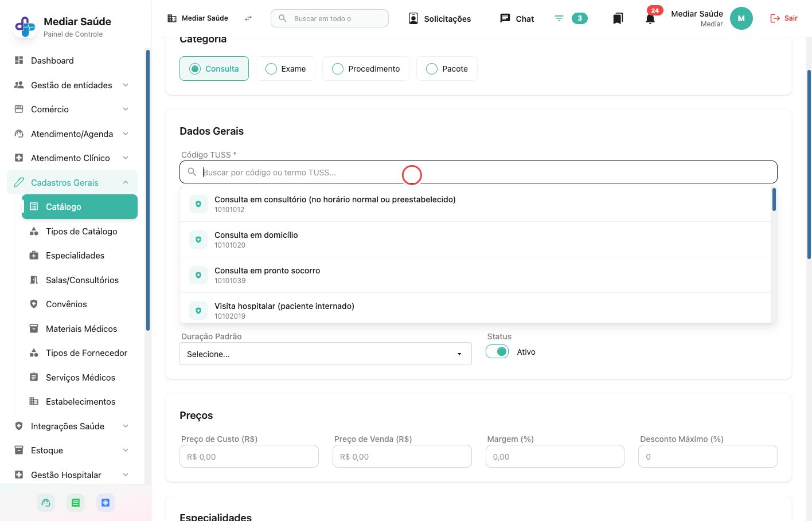Click the green document icon in sidebar footer
This screenshot has height=521, width=812.
point(76,503)
